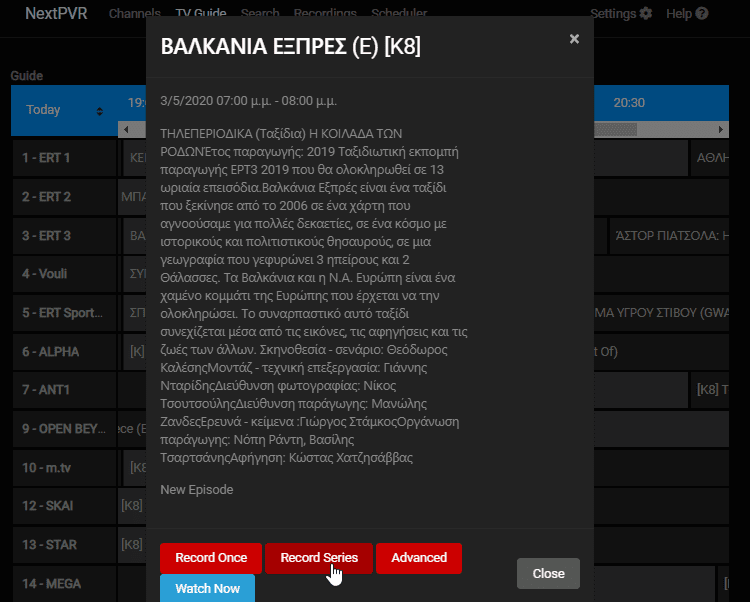Viewport: 750px width, 602px height.
Task: Start playback with Watch Now
Action: pos(207,588)
